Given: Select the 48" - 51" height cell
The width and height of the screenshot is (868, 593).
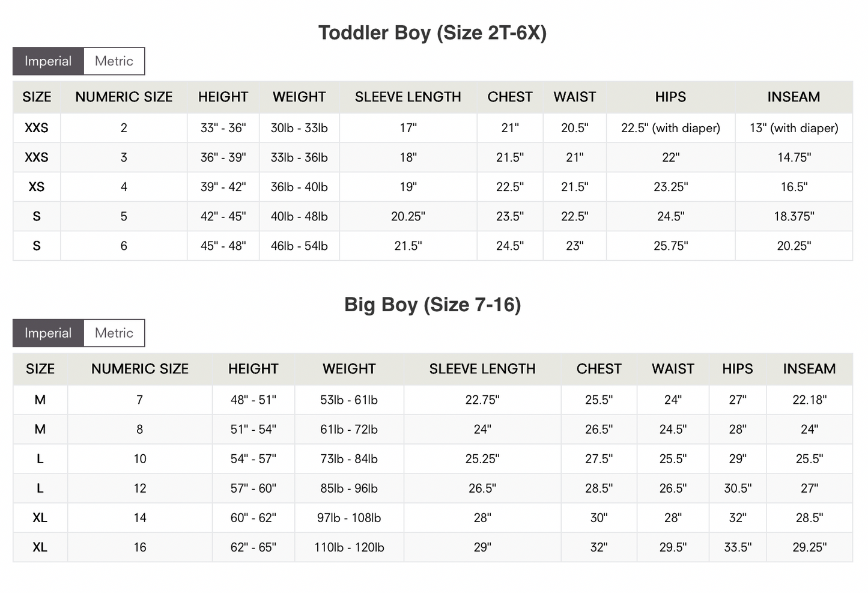Looking at the screenshot, I should pos(253,400).
